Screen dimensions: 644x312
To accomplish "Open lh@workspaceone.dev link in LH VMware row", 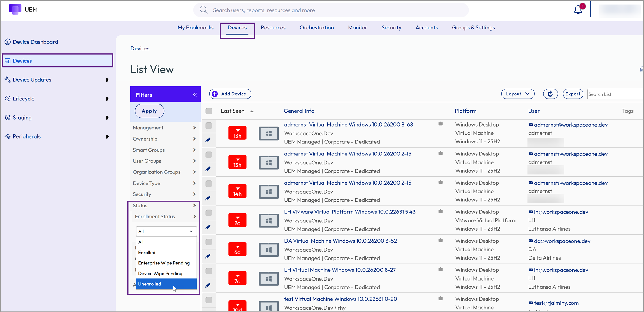I will [561, 212].
